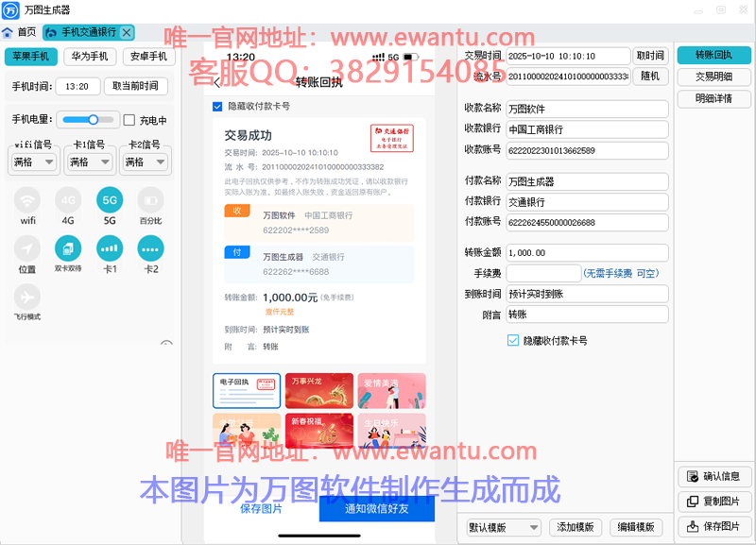Click the 编辑模版 button
Image resolution: width=756 pixels, height=545 pixels.
click(x=636, y=527)
